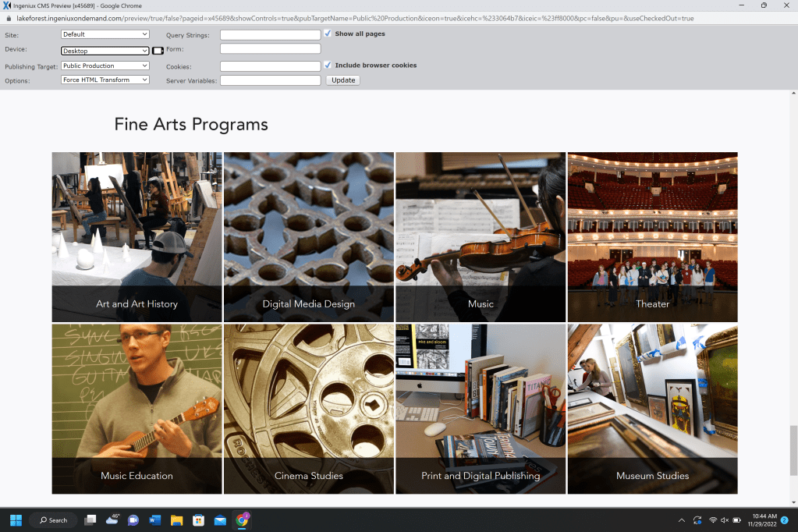Select the Museum Studies program tile
This screenshot has width=798, height=532.
pos(652,409)
